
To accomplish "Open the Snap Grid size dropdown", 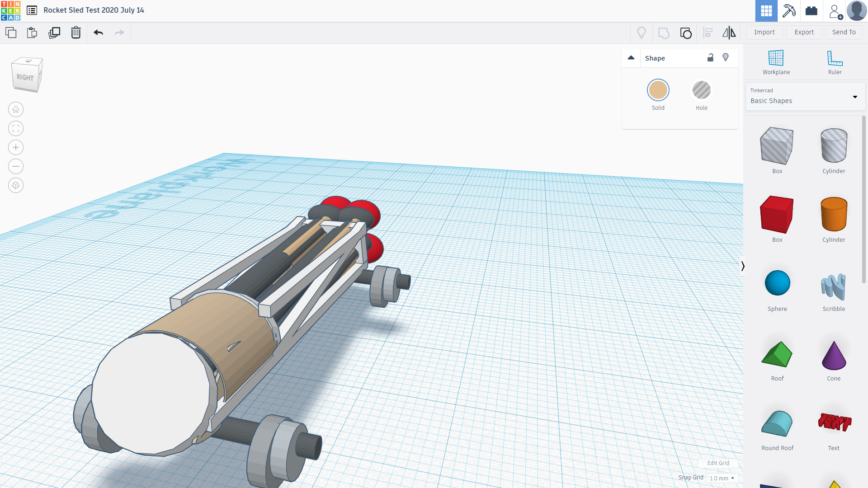I will [x=722, y=478].
